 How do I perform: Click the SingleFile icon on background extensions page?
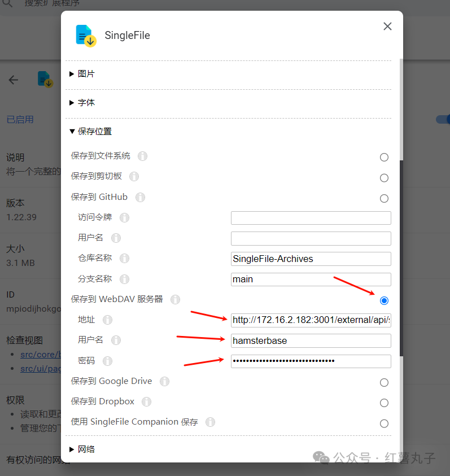45,80
